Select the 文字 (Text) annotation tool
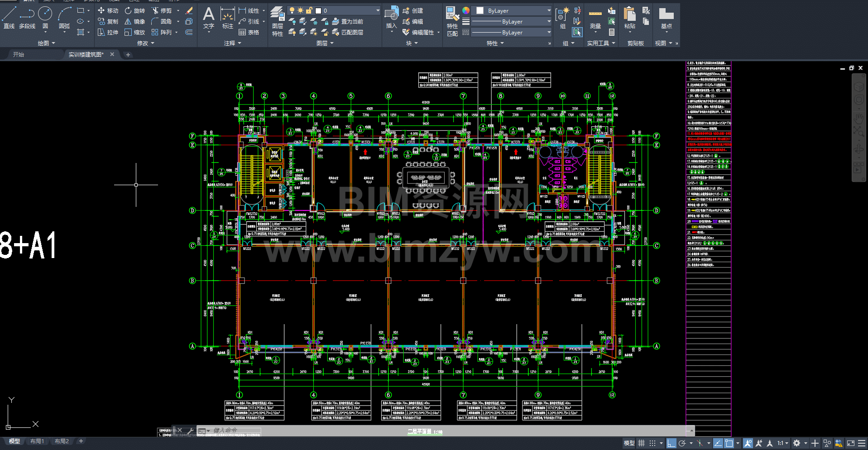 pyautogui.click(x=208, y=18)
